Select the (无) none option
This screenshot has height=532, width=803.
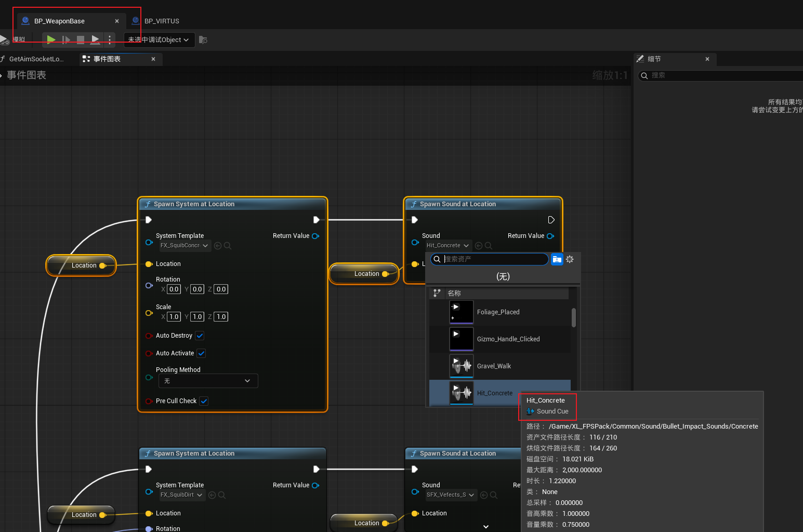[503, 276]
